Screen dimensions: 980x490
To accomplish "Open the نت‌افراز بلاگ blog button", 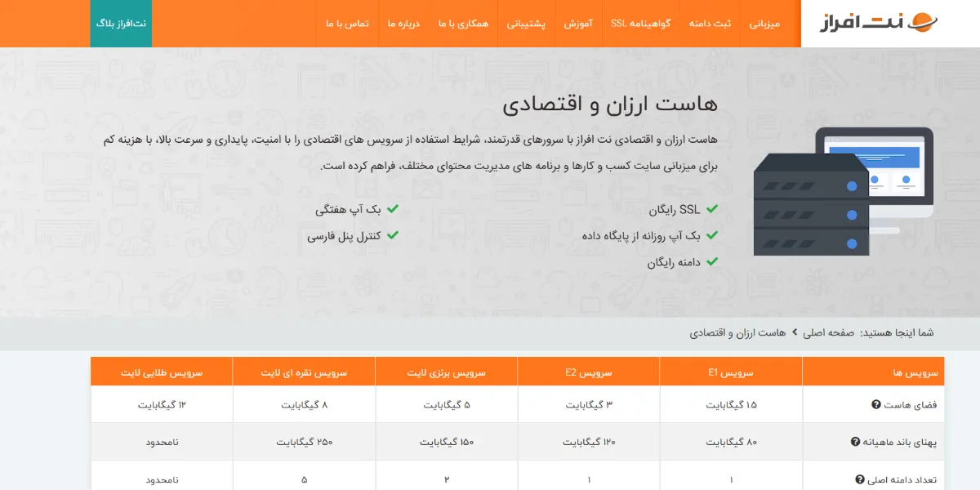I will [x=121, y=24].
